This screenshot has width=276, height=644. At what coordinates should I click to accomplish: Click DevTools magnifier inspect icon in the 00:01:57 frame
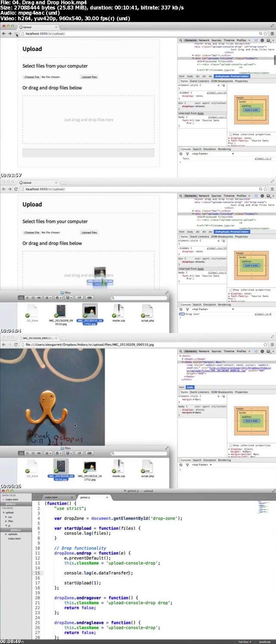(181, 40)
